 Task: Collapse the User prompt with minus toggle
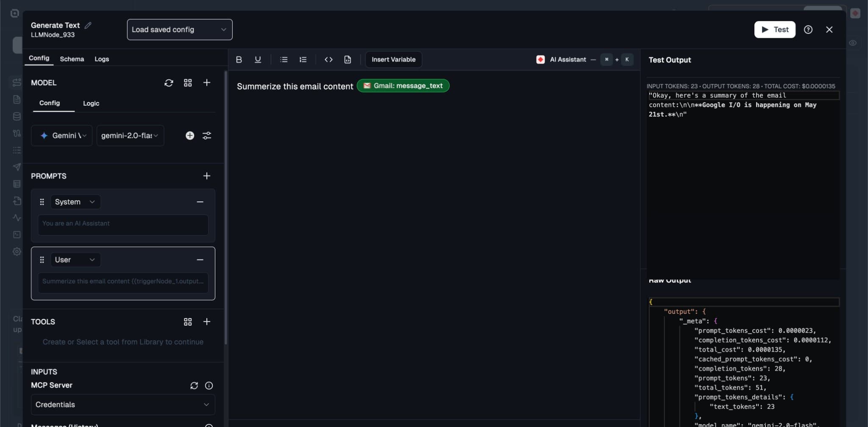[x=200, y=260]
